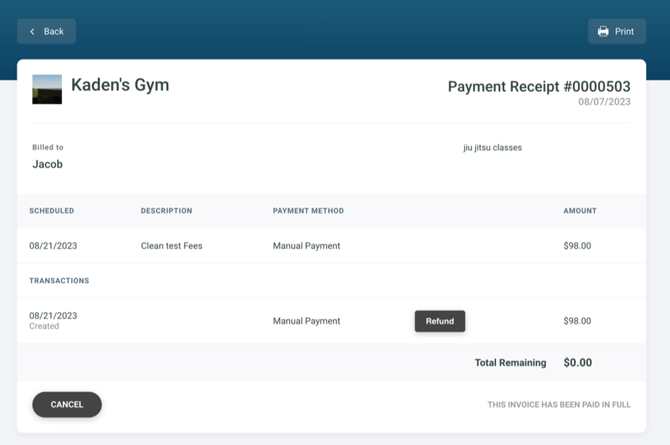Click the transaction's Manual Payment text
670x445 pixels.
[306, 321]
